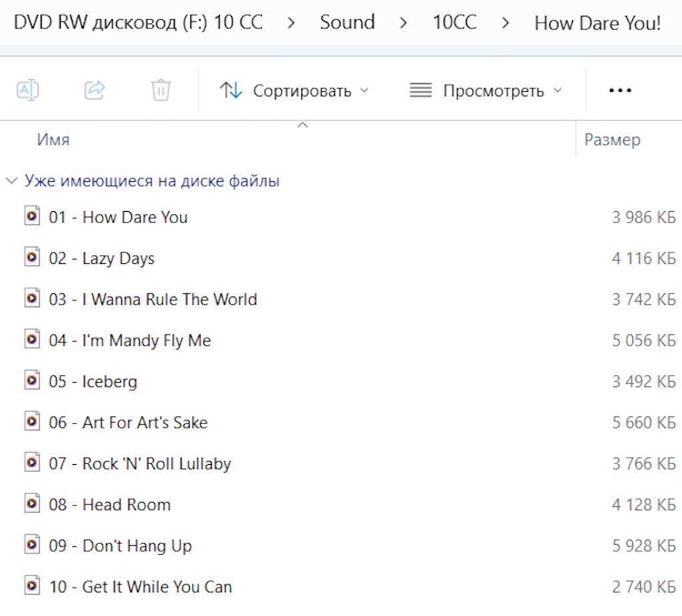Expand the breadcrumb chevron after Sound
This screenshot has height=616, width=682.
pos(404,23)
